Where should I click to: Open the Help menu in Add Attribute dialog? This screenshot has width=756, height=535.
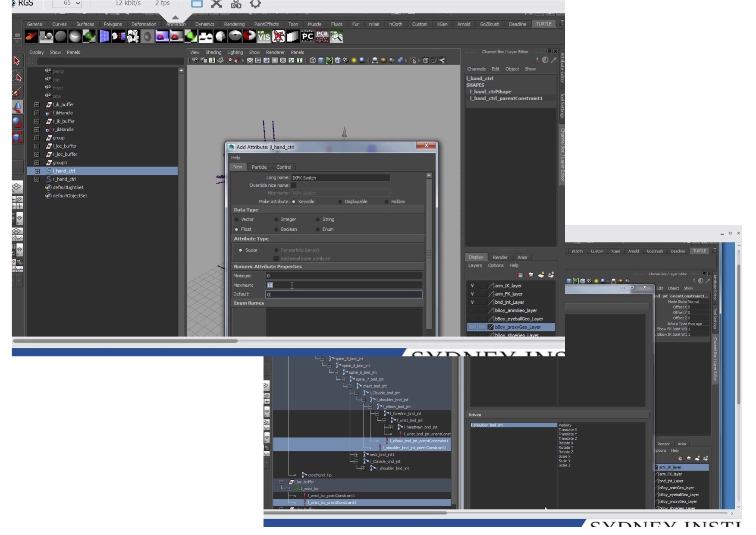pyautogui.click(x=235, y=157)
